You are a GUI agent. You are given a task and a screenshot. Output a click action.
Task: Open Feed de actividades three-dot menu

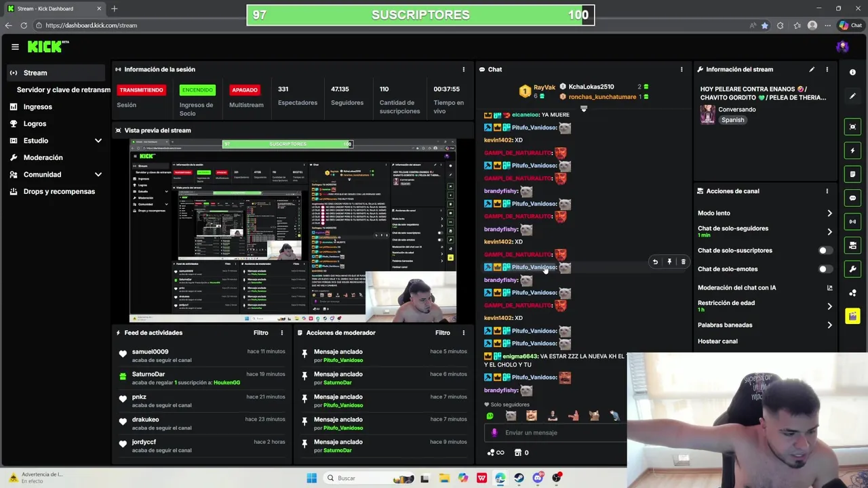point(282,333)
